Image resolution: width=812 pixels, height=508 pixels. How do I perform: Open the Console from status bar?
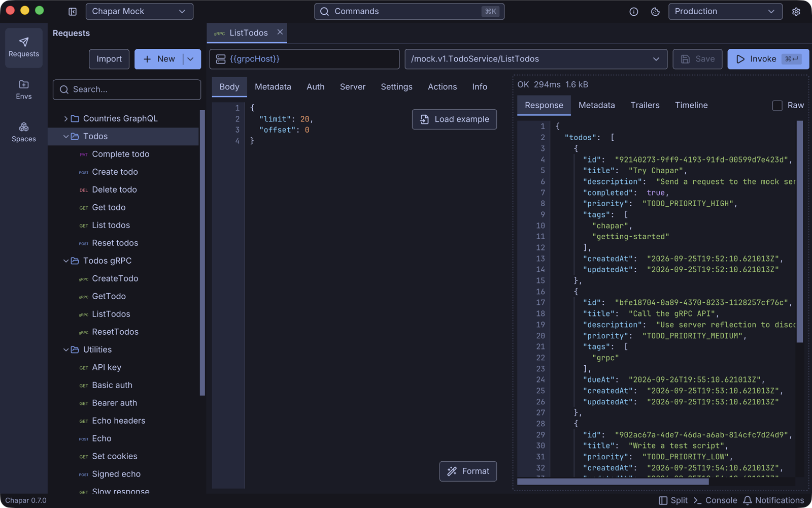click(715, 500)
